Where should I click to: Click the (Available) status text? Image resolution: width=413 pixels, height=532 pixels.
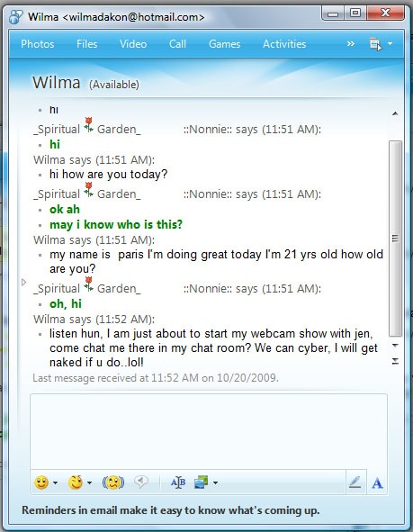(114, 85)
